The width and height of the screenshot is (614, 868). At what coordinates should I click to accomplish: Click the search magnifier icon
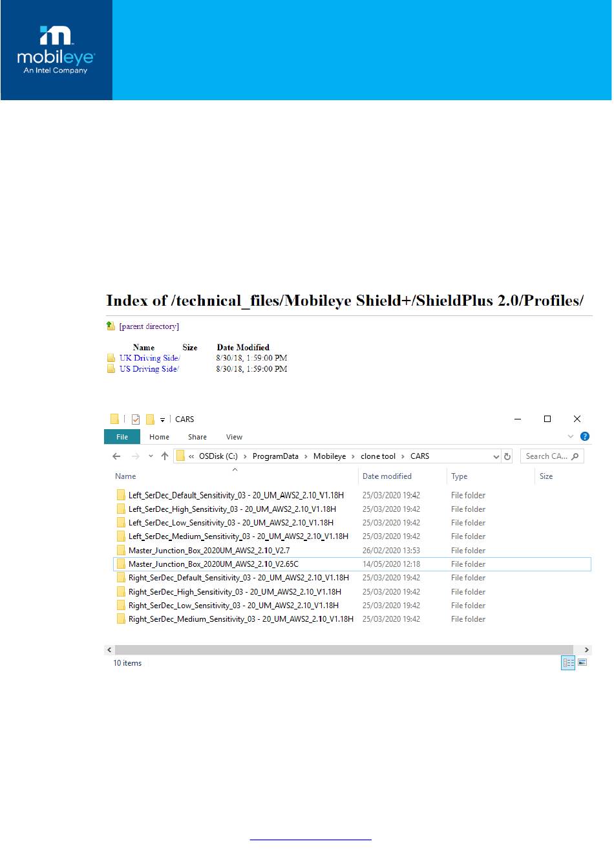click(x=575, y=456)
